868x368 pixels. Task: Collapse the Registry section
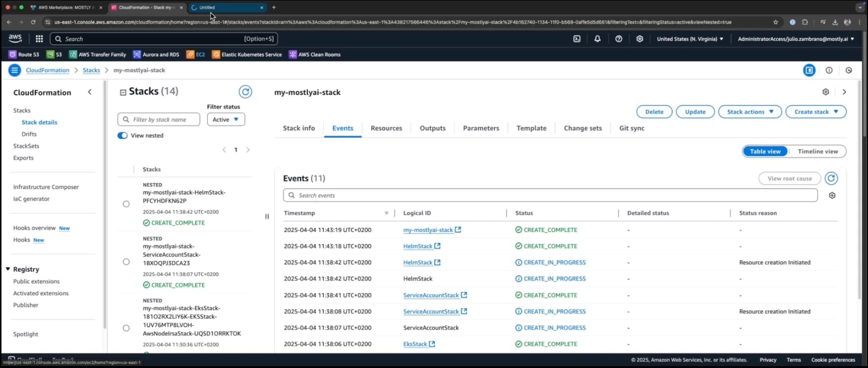coord(8,269)
